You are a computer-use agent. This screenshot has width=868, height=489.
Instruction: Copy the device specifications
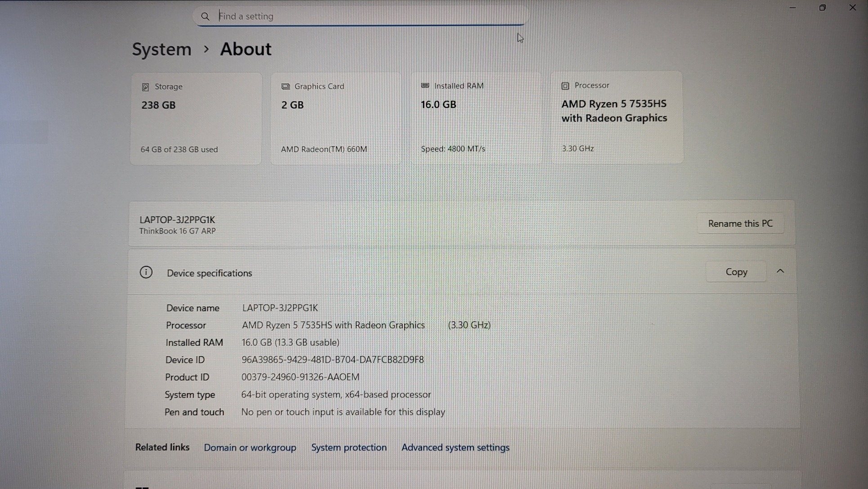click(736, 272)
